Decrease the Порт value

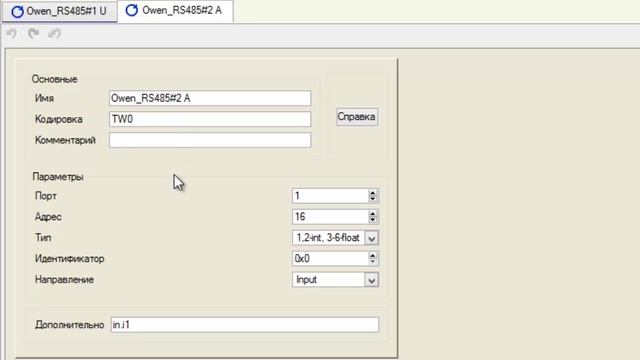373,200
